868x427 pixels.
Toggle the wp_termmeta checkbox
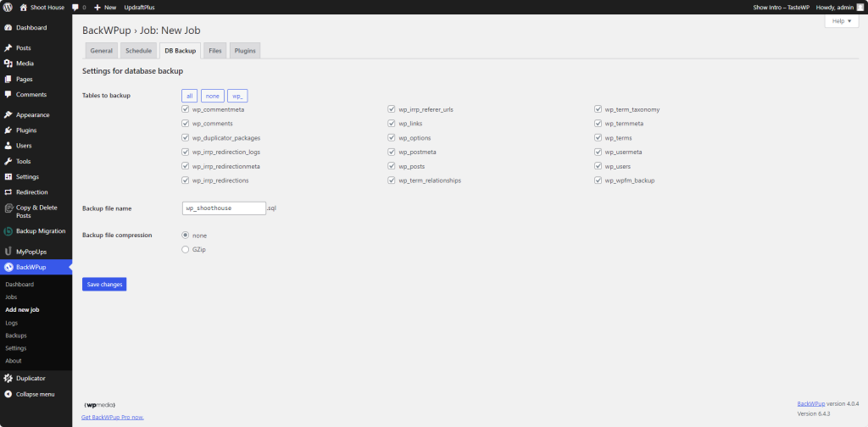coord(598,124)
